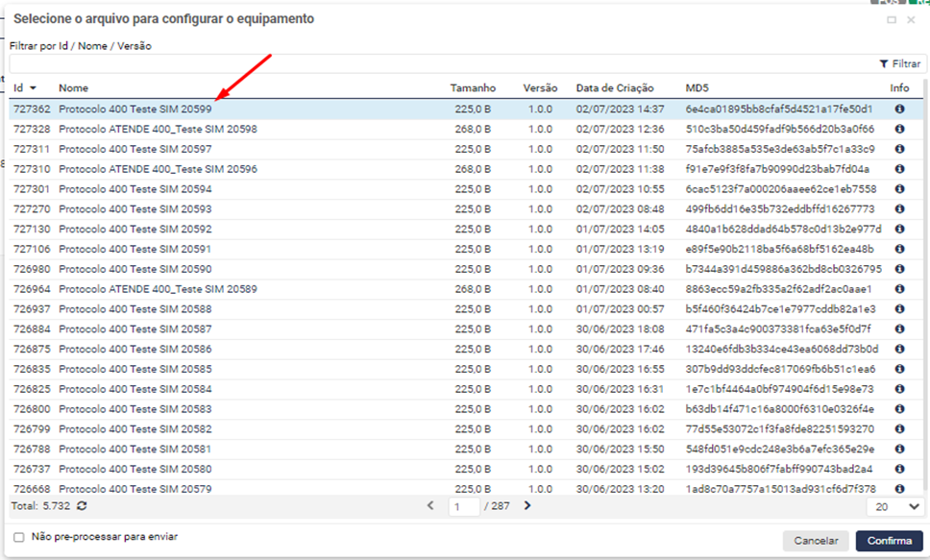Click the refresh icon next to Total
The image size is (930, 560).
pyautogui.click(x=82, y=506)
